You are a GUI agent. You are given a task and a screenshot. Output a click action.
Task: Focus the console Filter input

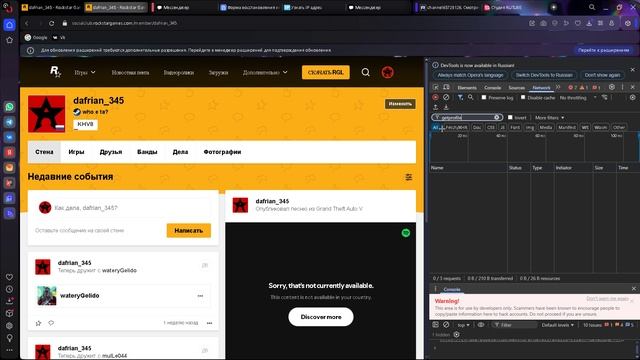(x=514, y=325)
